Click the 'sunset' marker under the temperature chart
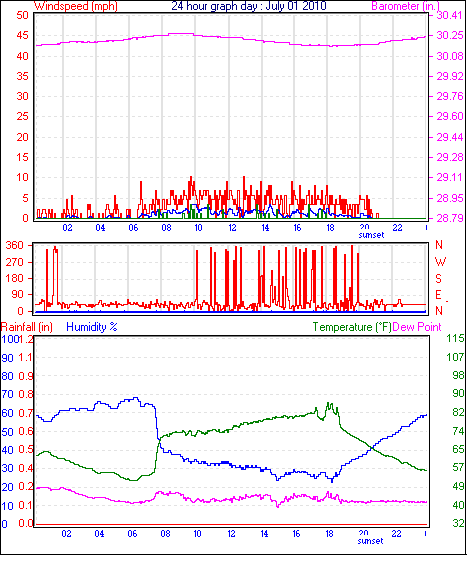Viewport: 467px width, 566px height. point(370,541)
